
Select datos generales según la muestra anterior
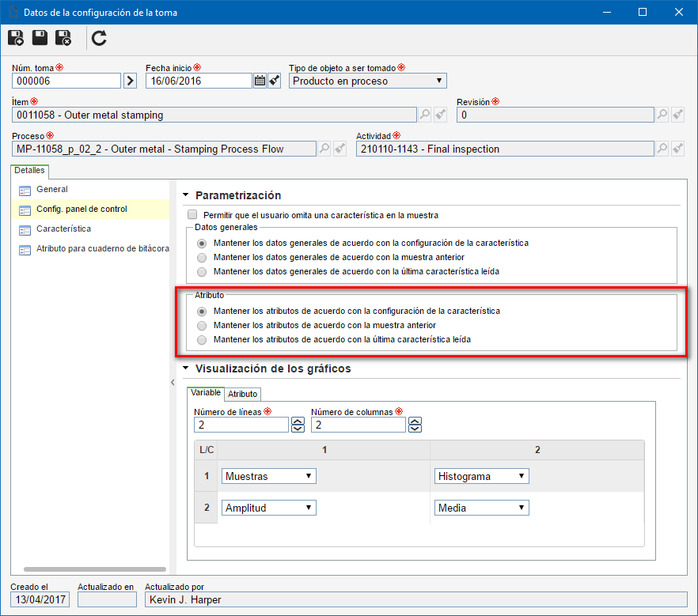(x=202, y=258)
